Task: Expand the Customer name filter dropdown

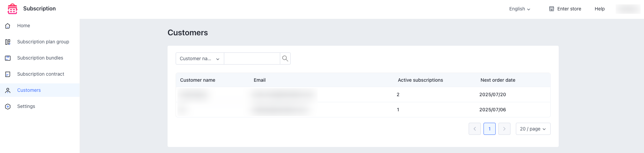Action: coord(200,59)
